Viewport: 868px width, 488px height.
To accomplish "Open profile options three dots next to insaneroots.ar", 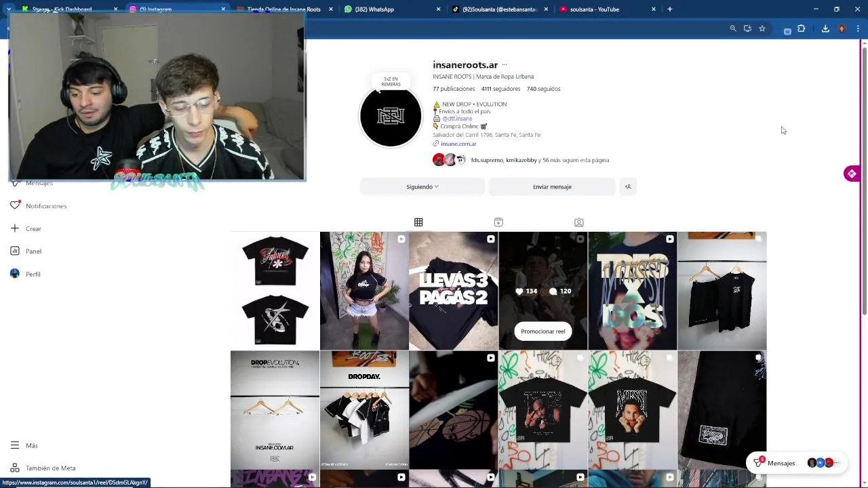I will point(505,65).
